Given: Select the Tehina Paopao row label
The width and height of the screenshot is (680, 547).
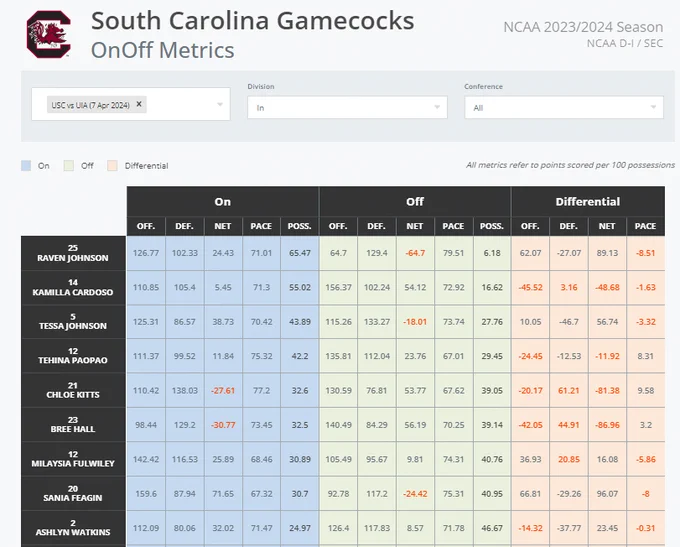Looking at the screenshot, I should coord(73,356).
